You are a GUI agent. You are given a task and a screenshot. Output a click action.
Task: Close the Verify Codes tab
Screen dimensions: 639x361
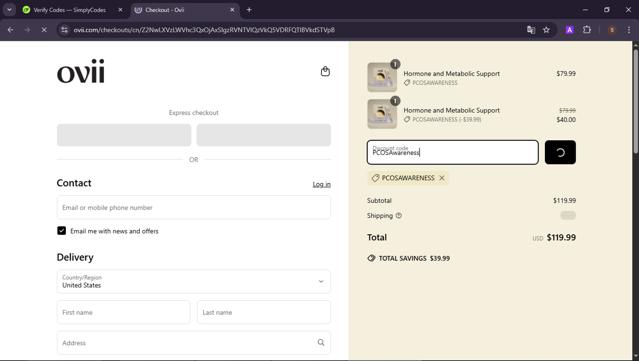point(120,10)
